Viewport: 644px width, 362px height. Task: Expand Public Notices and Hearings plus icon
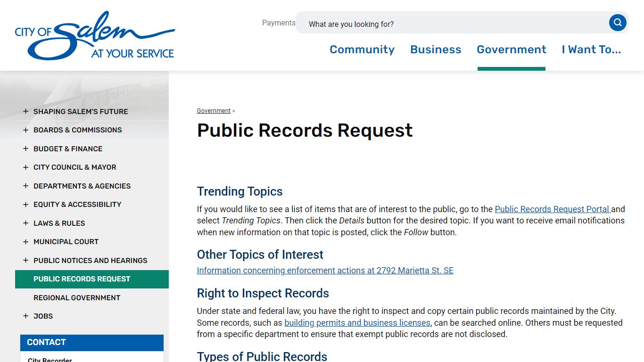coord(25,260)
